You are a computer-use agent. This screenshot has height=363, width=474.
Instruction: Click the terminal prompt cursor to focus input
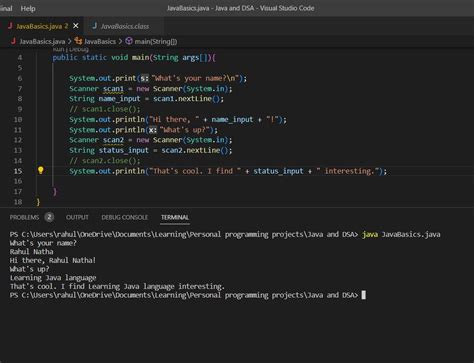(364, 295)
